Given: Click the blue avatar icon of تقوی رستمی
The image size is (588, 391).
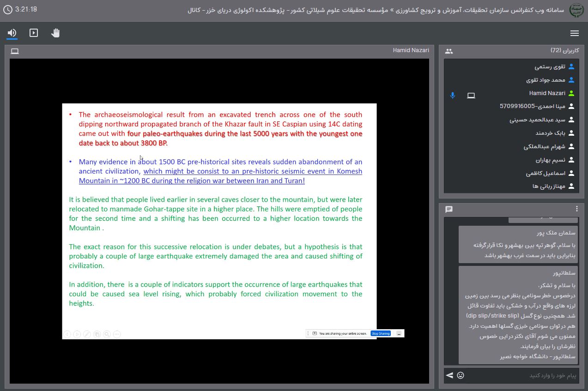Looking at the screenshot, I should [571, 66].
